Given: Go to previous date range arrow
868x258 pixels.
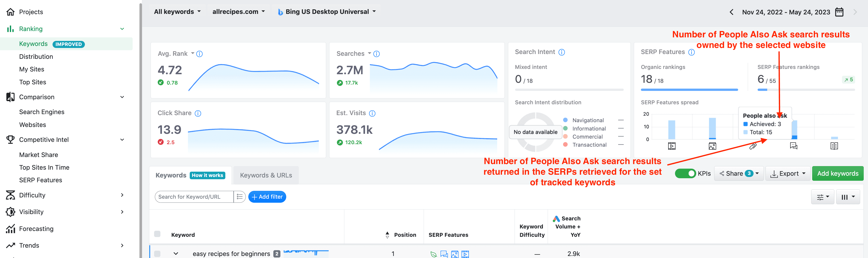Looking at the screenshot, I should 732,12.
